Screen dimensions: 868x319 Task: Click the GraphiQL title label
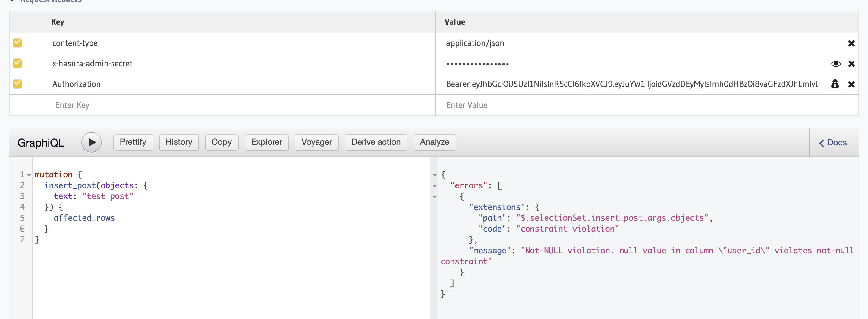pyautogui.click(x=41, y=143)
